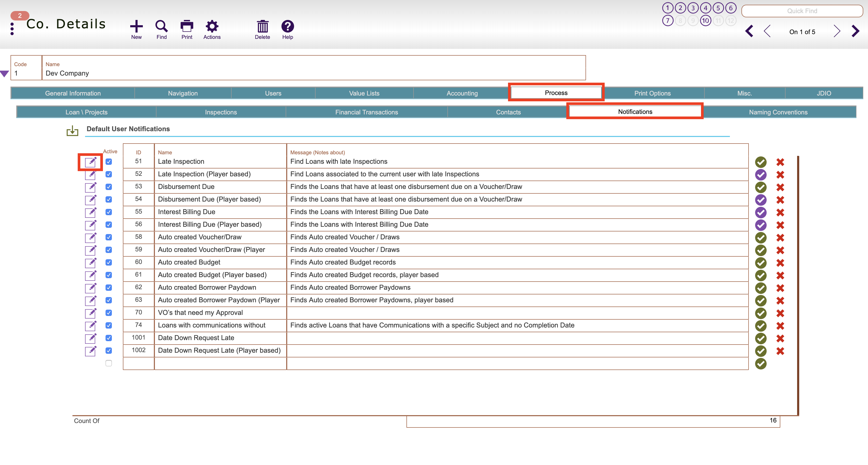
Task: Open the Contacts sub-tab
Action: tap(508, 112)
